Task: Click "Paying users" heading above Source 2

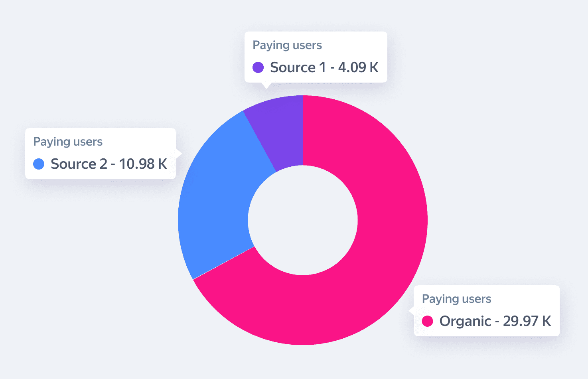Action: click(68, 142)
